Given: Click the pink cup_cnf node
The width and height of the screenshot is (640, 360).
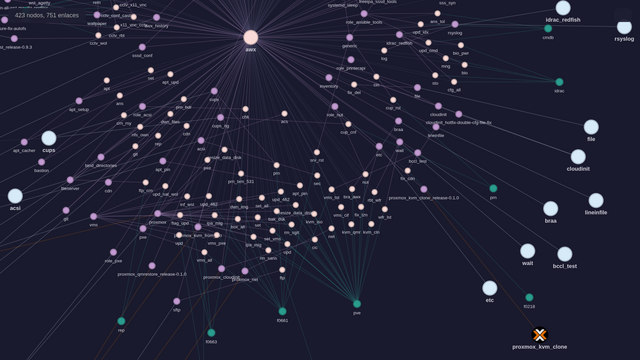Looking at the screenshot, I should coord(348,124).
